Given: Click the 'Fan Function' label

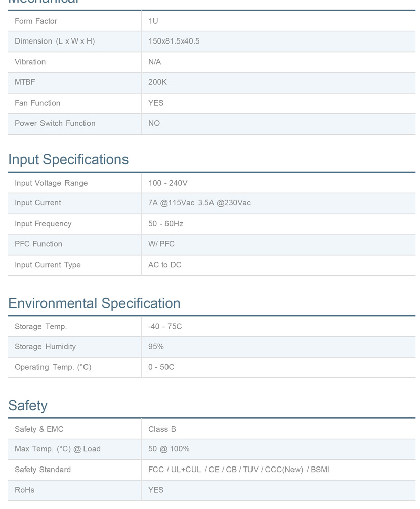Looking at the screenshot, I should coord(37,103).
